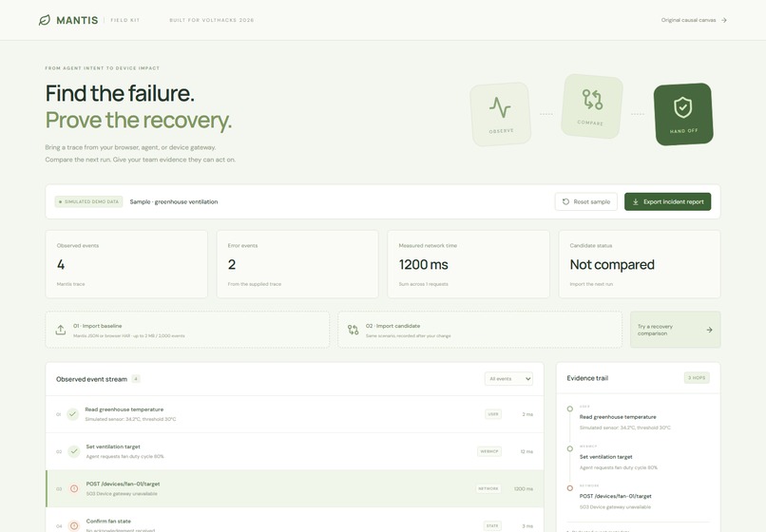Select the Observe pulse tile
The image size is (766, 532).
(x=500, y=114)
